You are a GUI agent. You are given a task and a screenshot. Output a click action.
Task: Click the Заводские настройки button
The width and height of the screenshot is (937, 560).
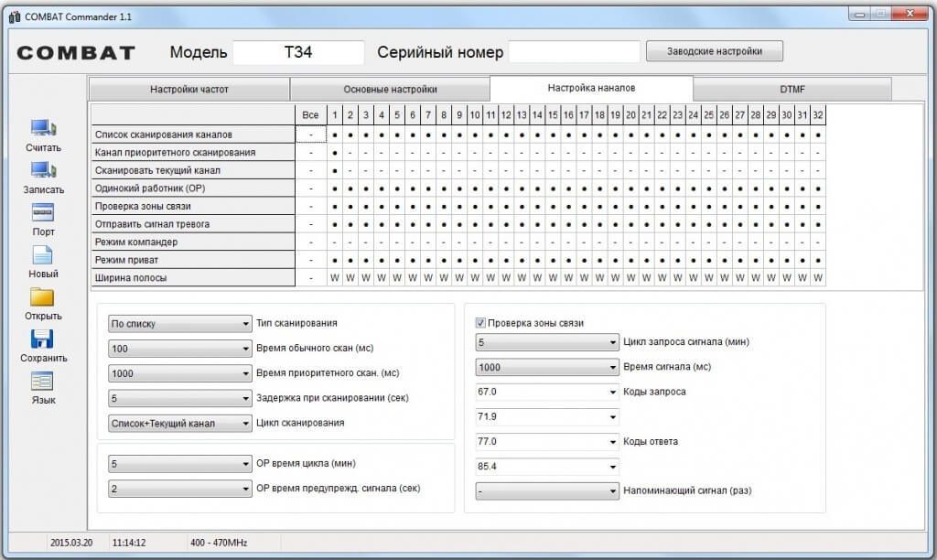[x=714, y=51]
